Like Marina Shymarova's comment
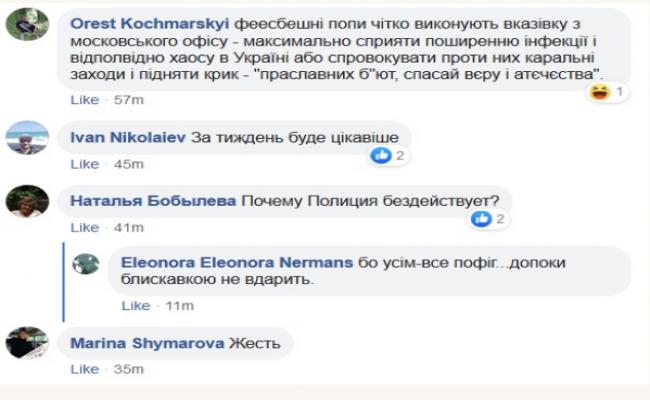Viewport: 650px width, 400px height. pyautogui.click(x=85, y=367)
